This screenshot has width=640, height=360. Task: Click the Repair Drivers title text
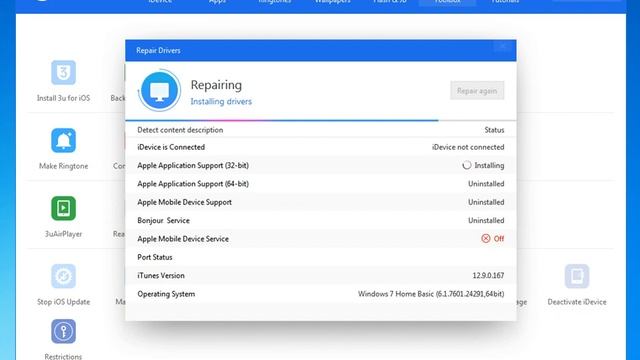coord(158,51)
